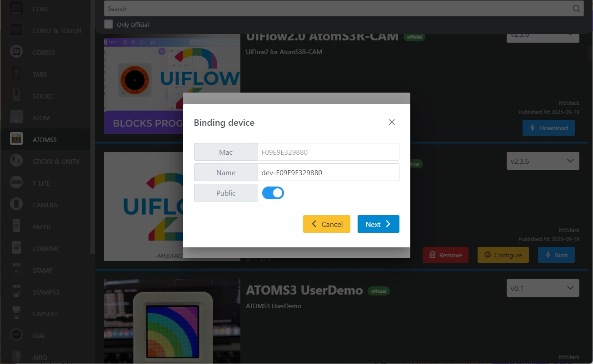Viewport: 593px width, 364px height.
Task: Toggle the Public switch off
Action: click(x=273, y=193)
